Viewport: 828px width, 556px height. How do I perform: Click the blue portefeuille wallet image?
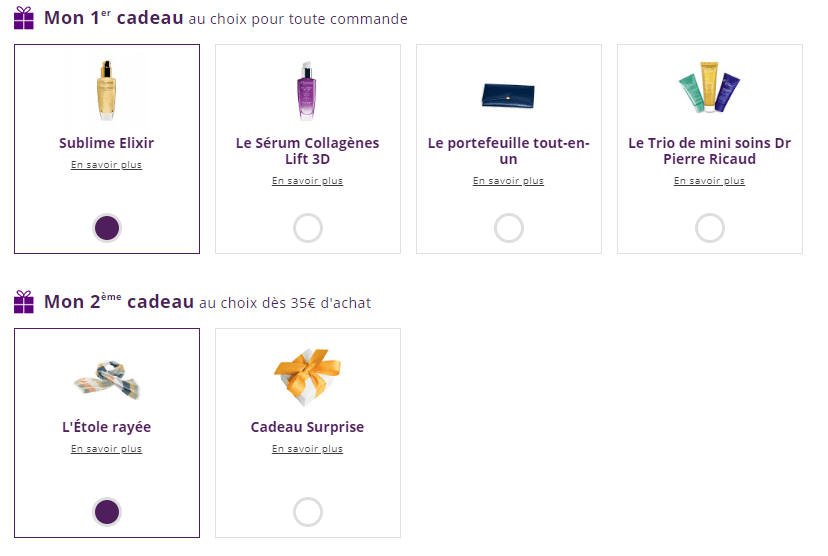[508, 95]
